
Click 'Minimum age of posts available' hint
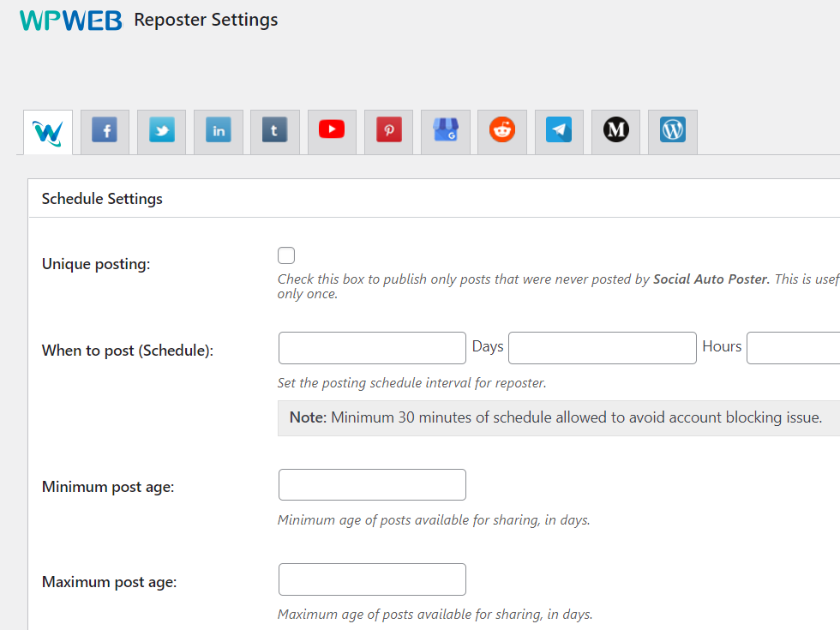point(434,520)
